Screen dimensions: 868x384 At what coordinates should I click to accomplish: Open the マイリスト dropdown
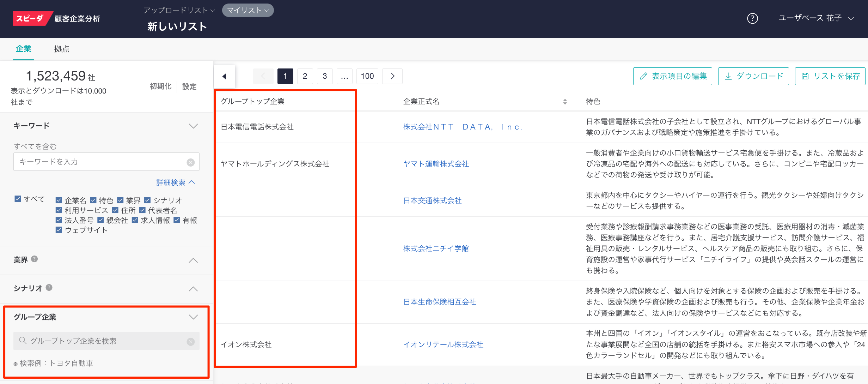click(x=248, y=10)
